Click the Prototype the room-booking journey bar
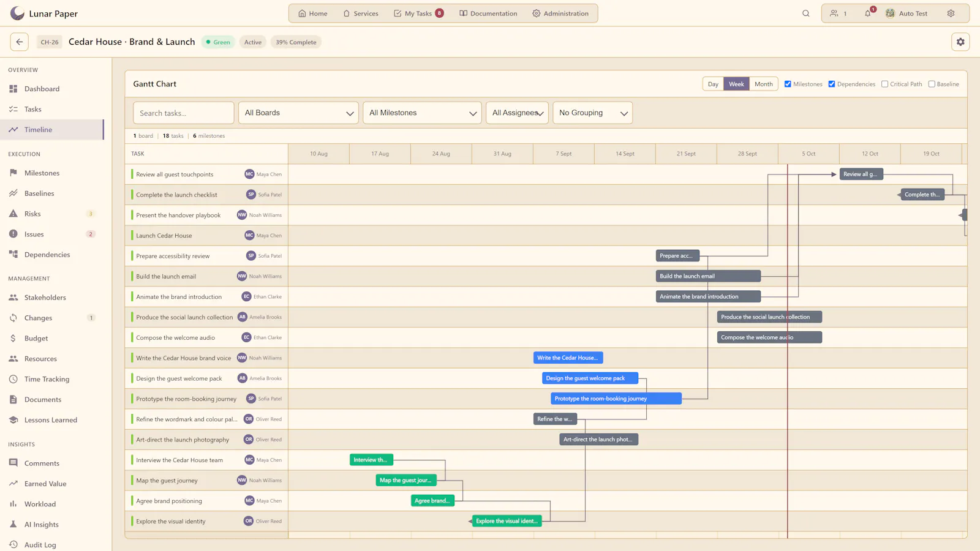Image resolution: width=980 pixels, height=551 pixels. tap(616, 399)
